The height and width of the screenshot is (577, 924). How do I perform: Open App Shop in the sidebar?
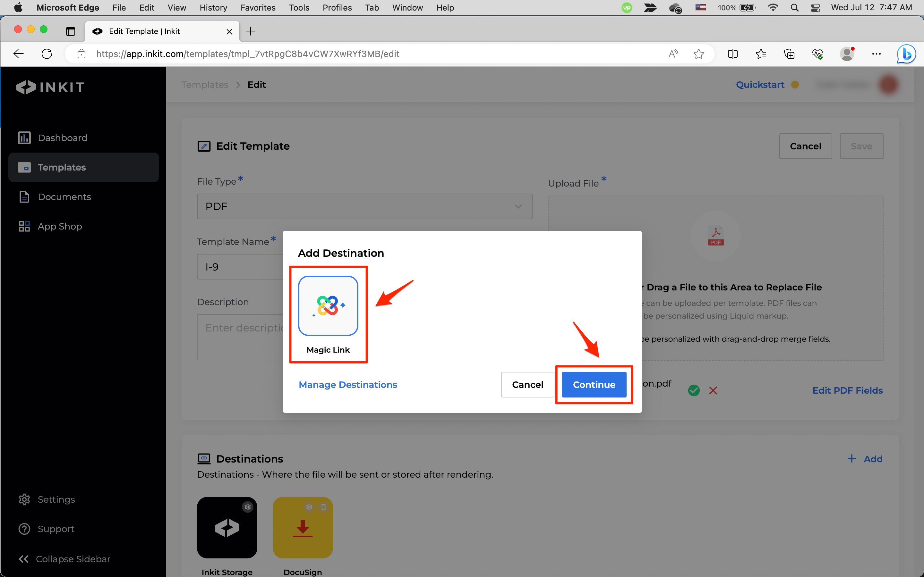[60, 226]
